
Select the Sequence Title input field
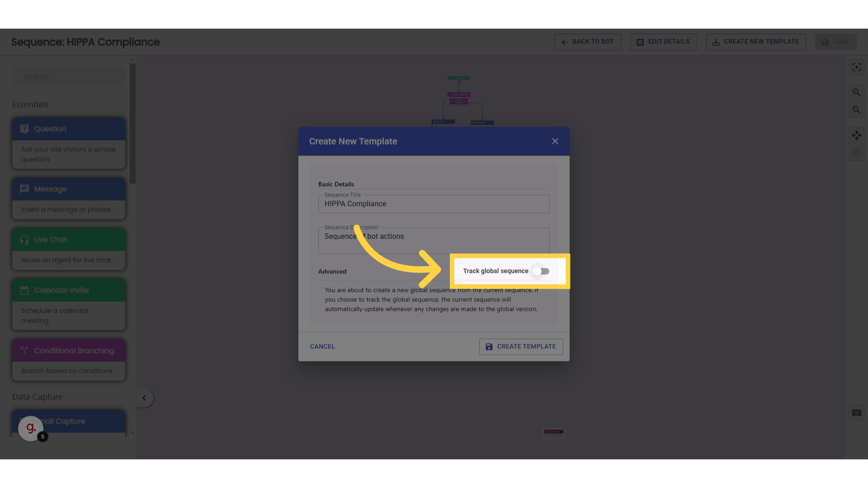(434, 204)
